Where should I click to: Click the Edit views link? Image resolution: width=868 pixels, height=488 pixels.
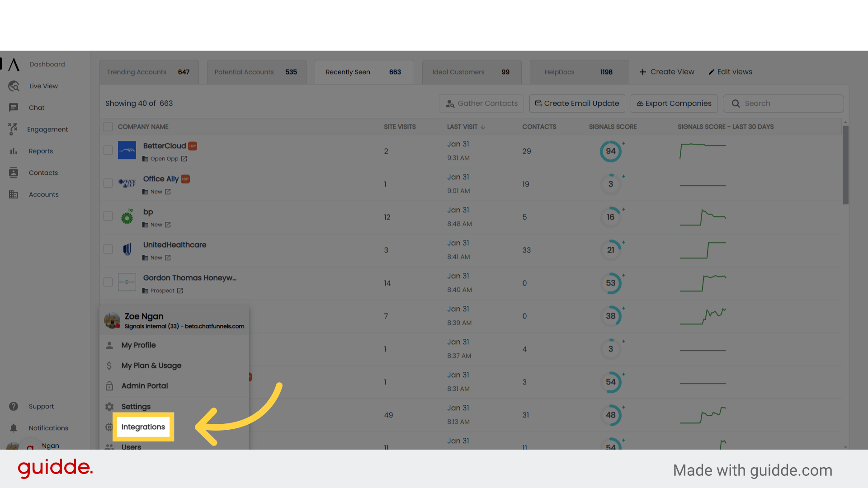click(x=730, y=72)
